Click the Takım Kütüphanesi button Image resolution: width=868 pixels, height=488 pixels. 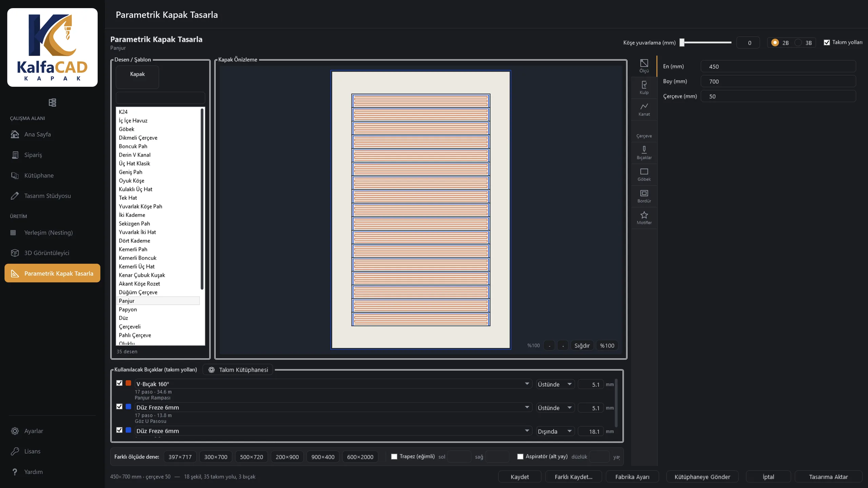tap(239, 370)
